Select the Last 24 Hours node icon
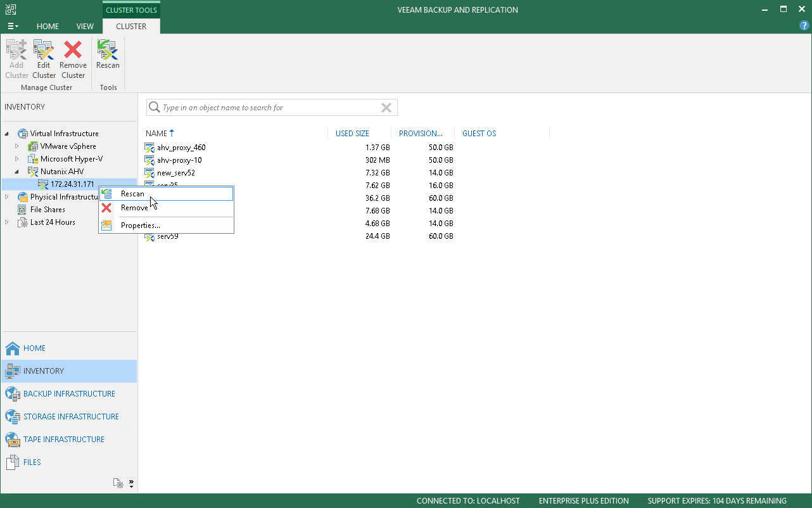The image size is (812, 508). point(23,222)
